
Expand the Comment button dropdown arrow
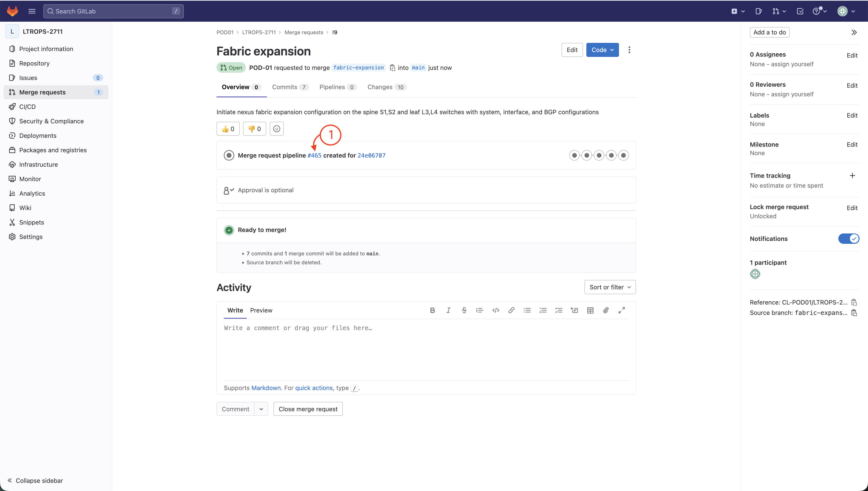tap(261, 409)
